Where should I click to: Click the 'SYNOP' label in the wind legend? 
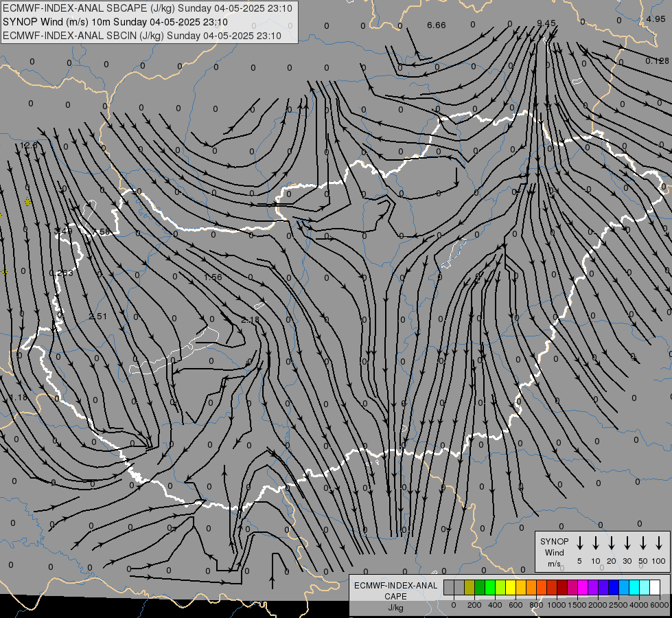pyautogui.click(x=554, y=541)
